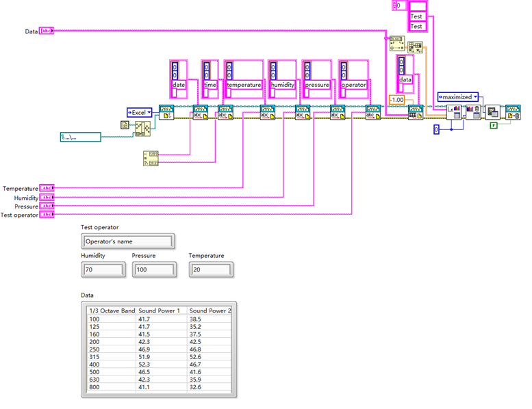Click the -1.00 numeric constant
Viewport: 532px width, 409px height.
click(396, 100)
